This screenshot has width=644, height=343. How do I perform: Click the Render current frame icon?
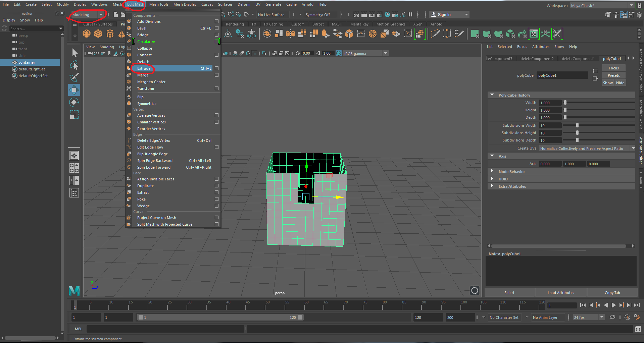tap(364, 14)
